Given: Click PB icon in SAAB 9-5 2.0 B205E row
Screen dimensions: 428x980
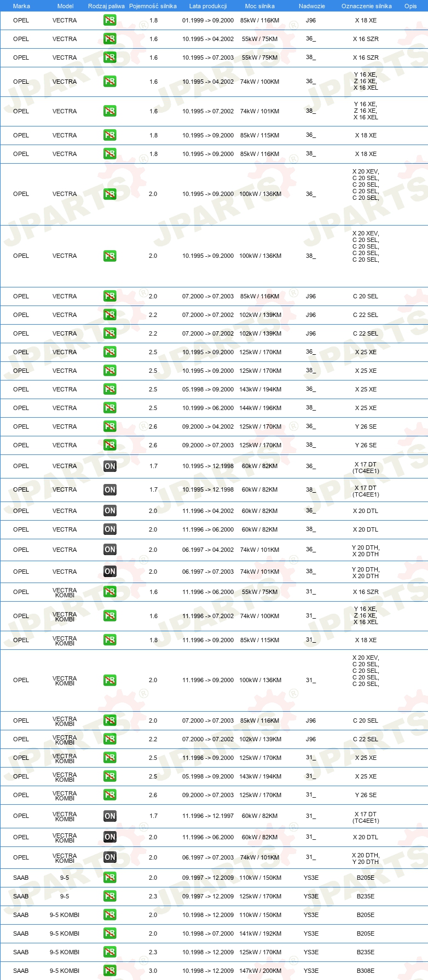Looking at the screenshot, I should (110, 878).
